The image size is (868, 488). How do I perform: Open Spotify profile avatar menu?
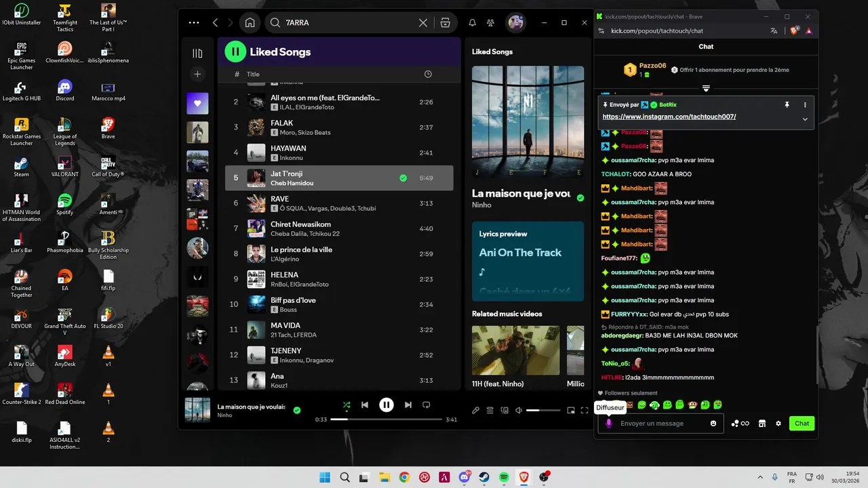515,22
